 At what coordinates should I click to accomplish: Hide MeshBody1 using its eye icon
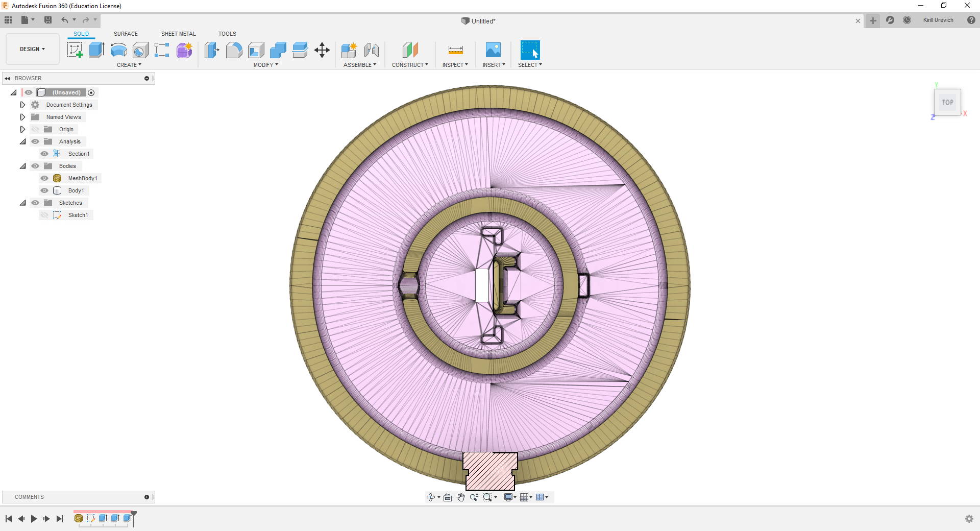pos(44,178)
